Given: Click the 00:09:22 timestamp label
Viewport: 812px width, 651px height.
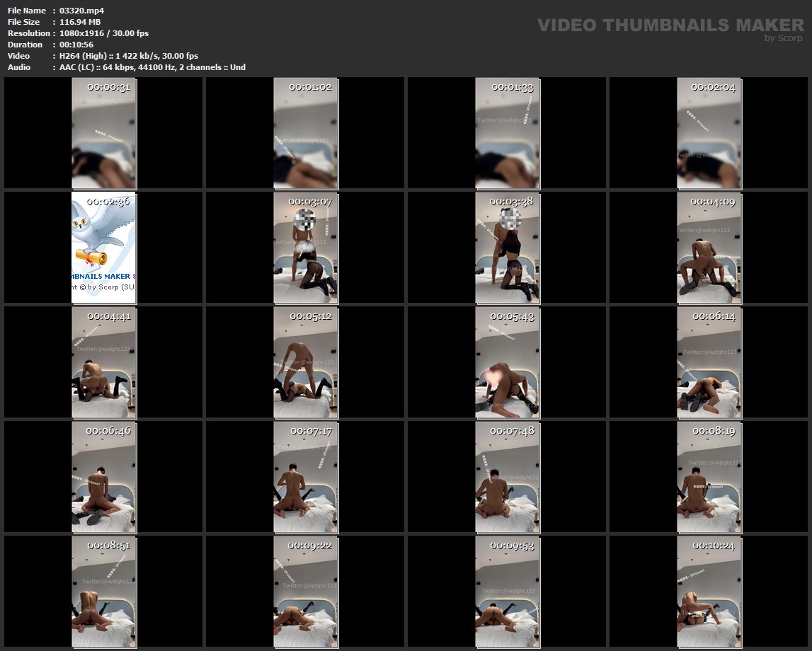Looking at the screenshot, I should coord(310,546).
